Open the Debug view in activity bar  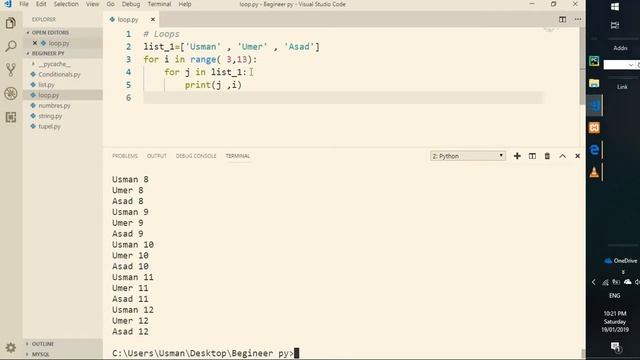(x=11, y=93)
